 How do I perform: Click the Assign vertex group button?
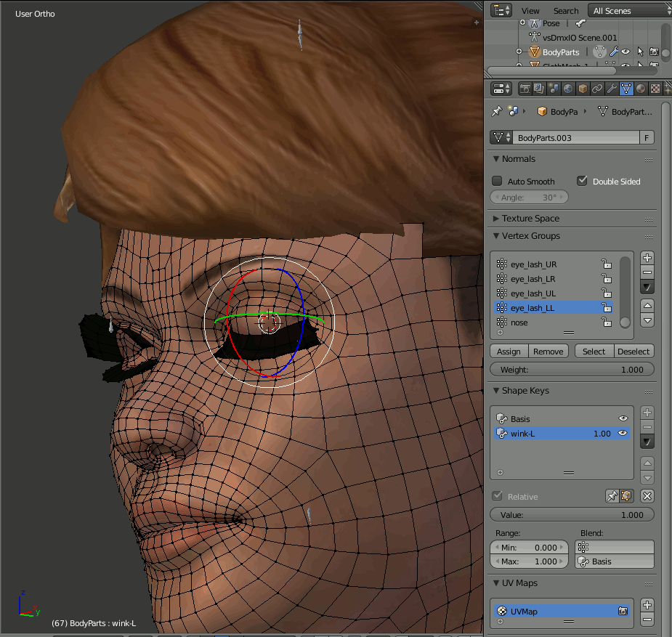click(x=509, y=352)
